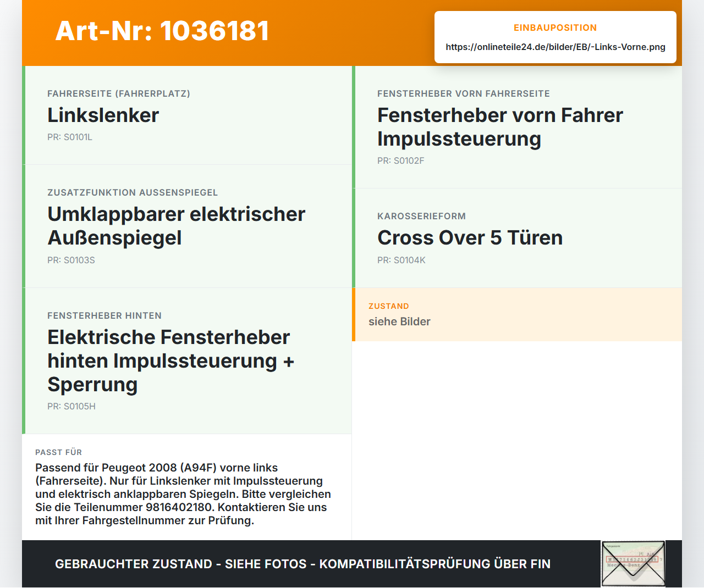Click the PR: S0105H code

coord(71,406)
